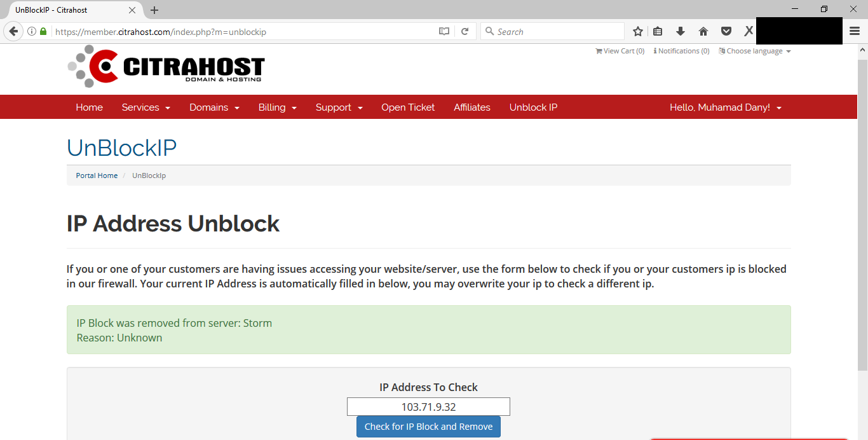Expand Choose language dropdown
The height and width of the screenshot is (440, 868).
coord(755,51)
